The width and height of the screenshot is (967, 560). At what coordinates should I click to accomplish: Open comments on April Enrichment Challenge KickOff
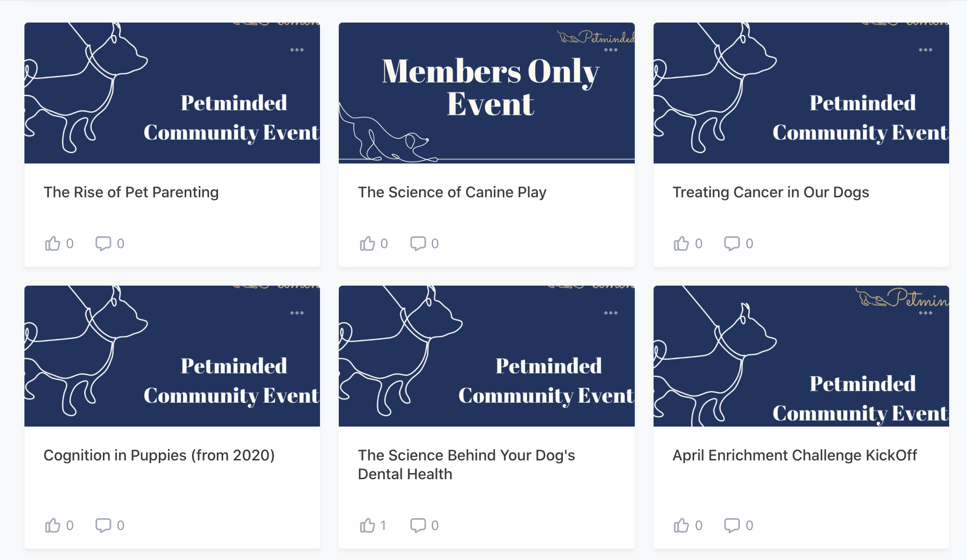coord(732,525)
